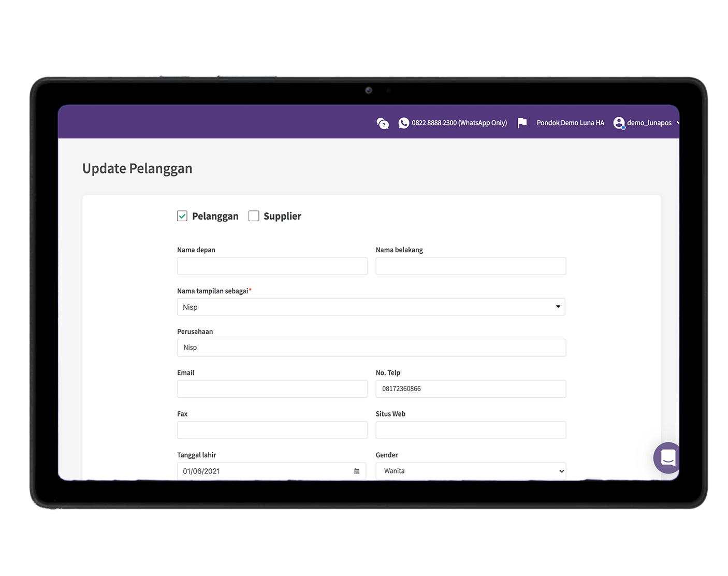This screenshot has width=728, height=576.
Task: Open the Gender dropdown showing Wanita
Action: tap(471, 471)
